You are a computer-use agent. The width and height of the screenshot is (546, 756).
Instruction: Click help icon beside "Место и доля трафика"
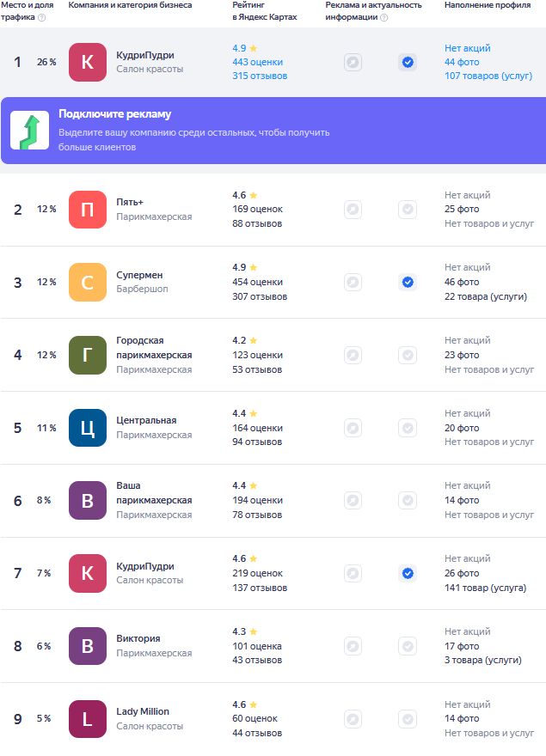(42, 17)
